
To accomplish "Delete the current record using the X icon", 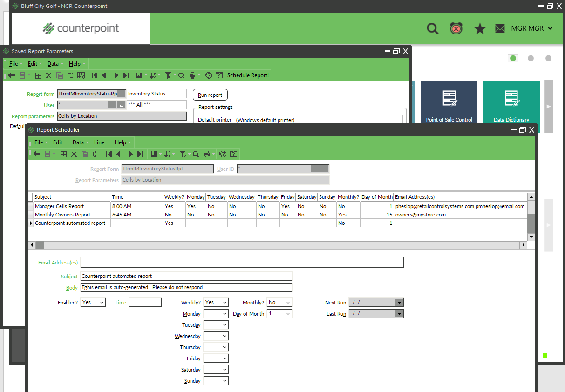I will [x=73, y=154].
